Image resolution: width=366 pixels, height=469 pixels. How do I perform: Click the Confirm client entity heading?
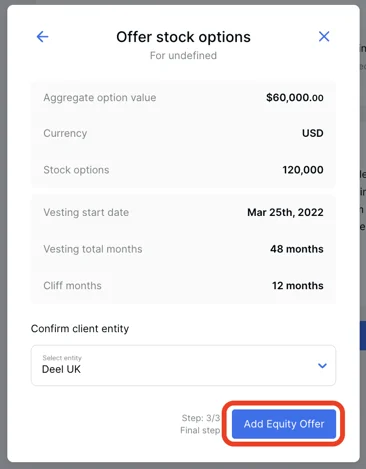point(80,329)
